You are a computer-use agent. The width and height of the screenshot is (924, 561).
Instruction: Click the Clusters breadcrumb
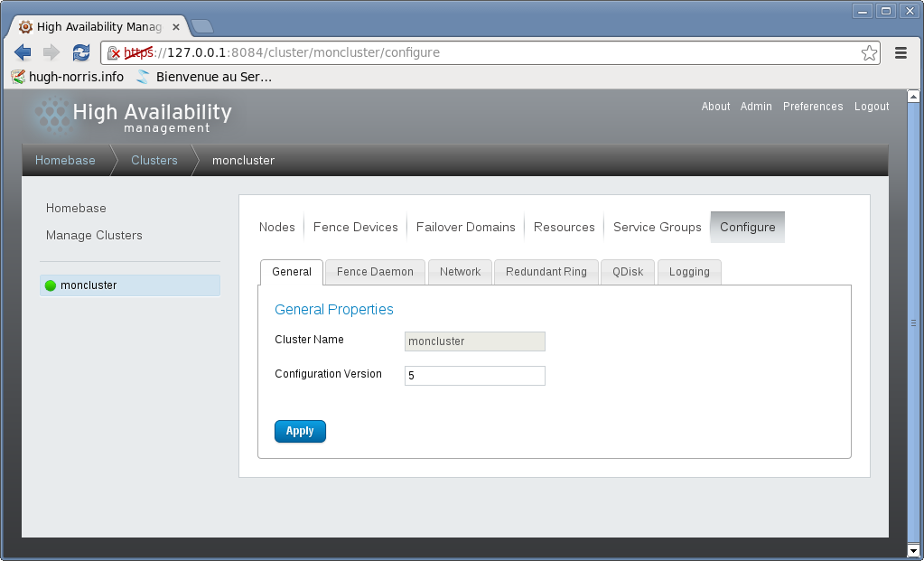tap(154, 161)
